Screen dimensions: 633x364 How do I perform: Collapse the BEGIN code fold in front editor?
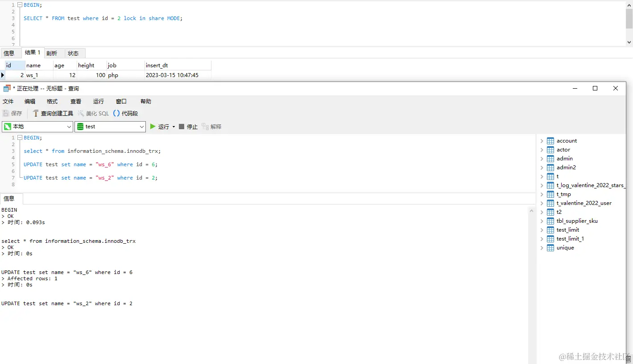[20, 138]
